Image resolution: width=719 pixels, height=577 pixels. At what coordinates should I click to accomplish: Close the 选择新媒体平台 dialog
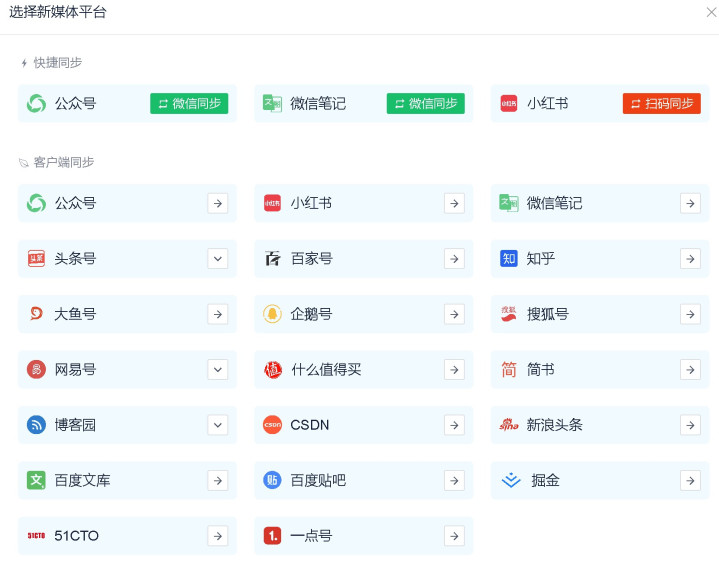pyautogui.click(x=711, y=12)
